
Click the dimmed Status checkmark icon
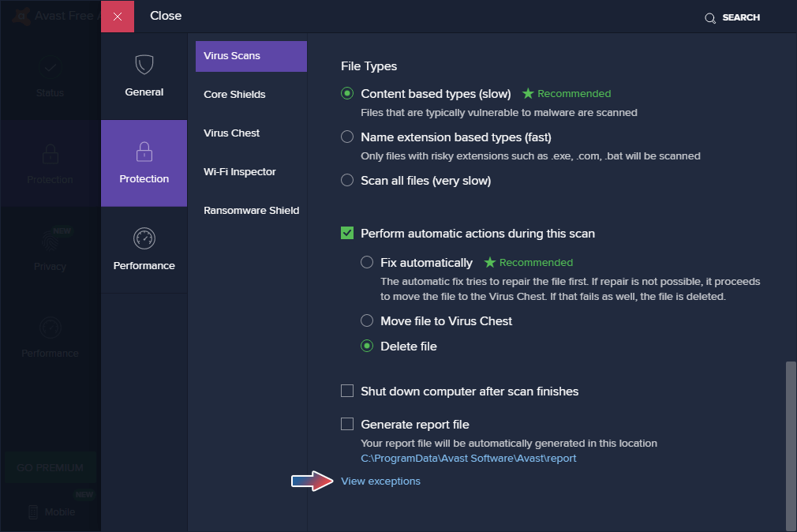click(51, 67)
